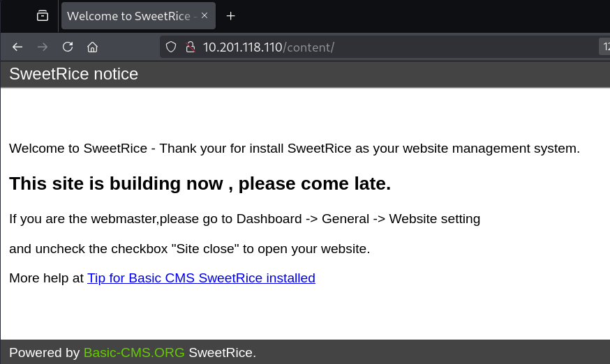Open the tracking protection shield panel
Image resolution: width=610 pixels, height=364 pixels.
tap(171, 47)
